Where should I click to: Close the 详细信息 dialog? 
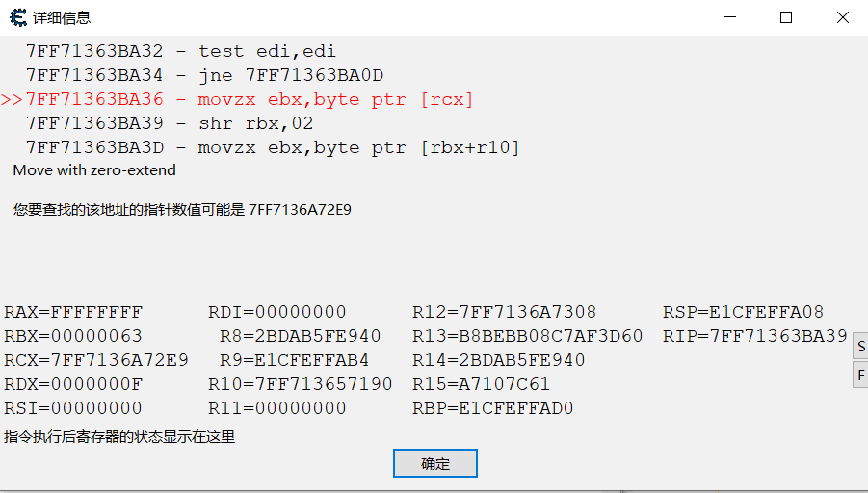pos(843,17)
